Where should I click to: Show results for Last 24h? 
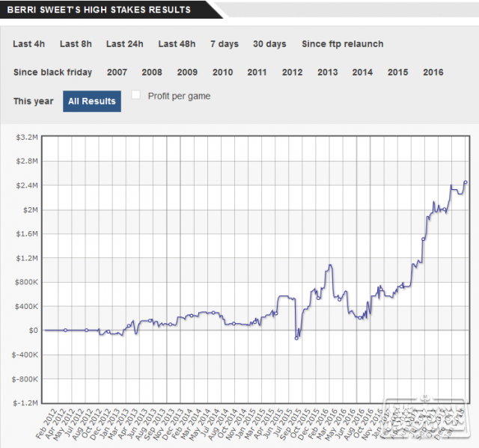click(125, 44)
